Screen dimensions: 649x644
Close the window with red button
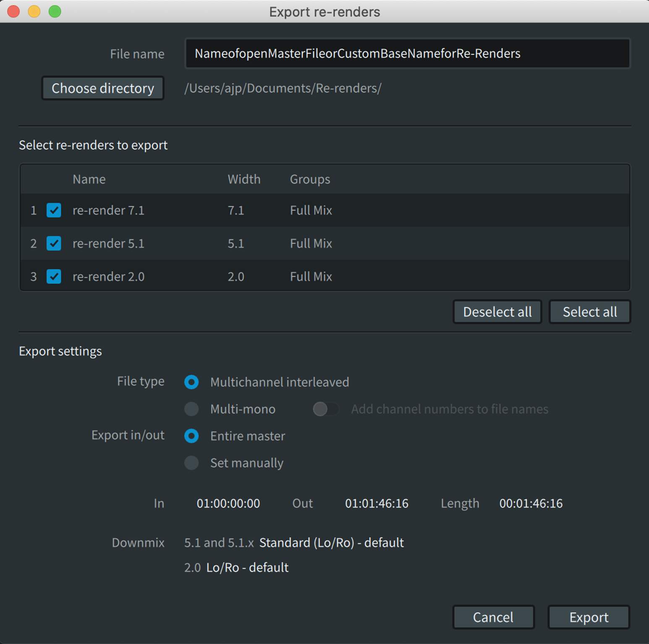(x=14, y=11)
